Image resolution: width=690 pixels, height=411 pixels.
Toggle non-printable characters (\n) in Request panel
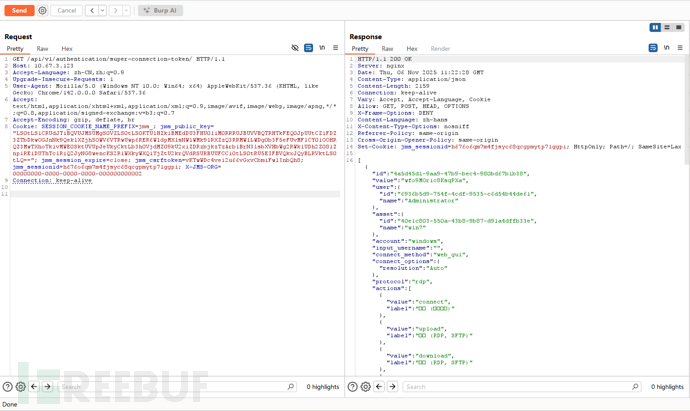click(x=322, y=48)
